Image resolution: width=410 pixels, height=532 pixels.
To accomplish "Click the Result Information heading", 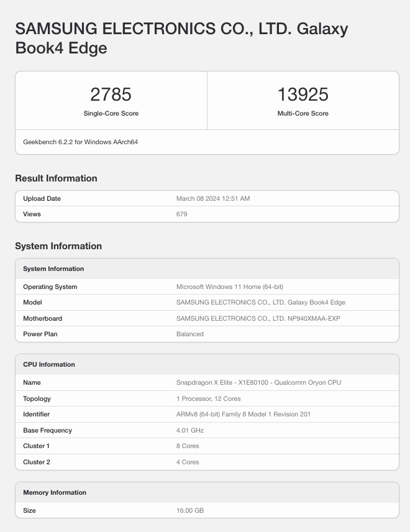I will 56,178.
